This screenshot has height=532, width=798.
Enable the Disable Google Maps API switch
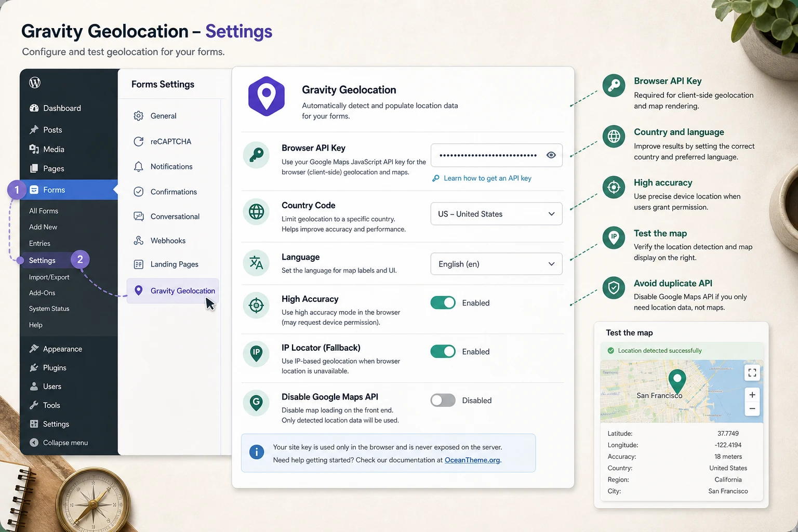443,400
